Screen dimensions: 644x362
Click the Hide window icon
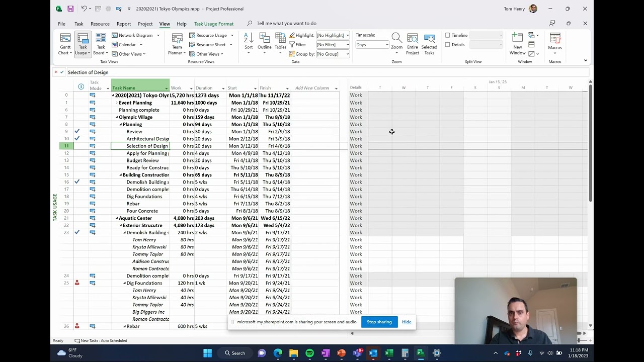pos(532,54)
